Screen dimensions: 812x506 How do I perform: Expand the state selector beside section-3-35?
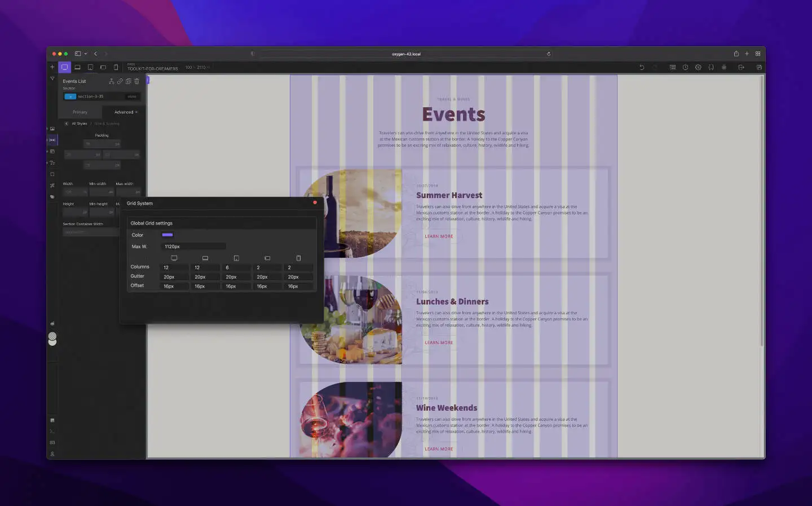(131, 96)
